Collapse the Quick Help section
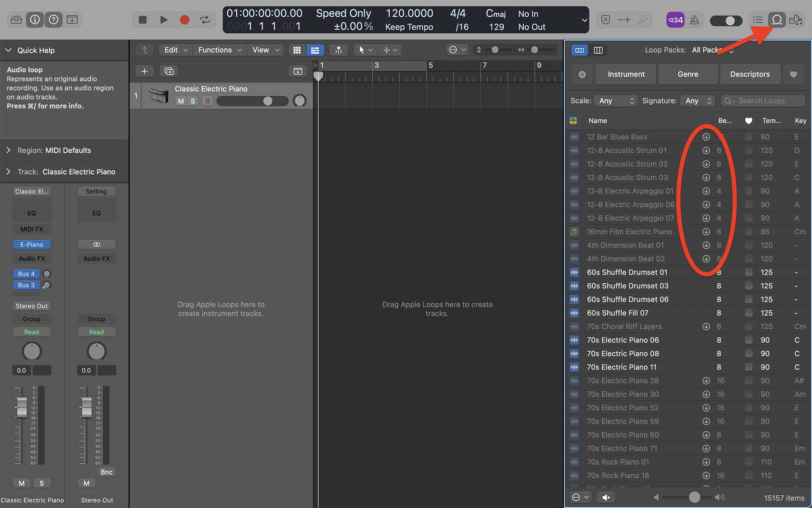The image size is (812, 508). click(x=8, y=50)
